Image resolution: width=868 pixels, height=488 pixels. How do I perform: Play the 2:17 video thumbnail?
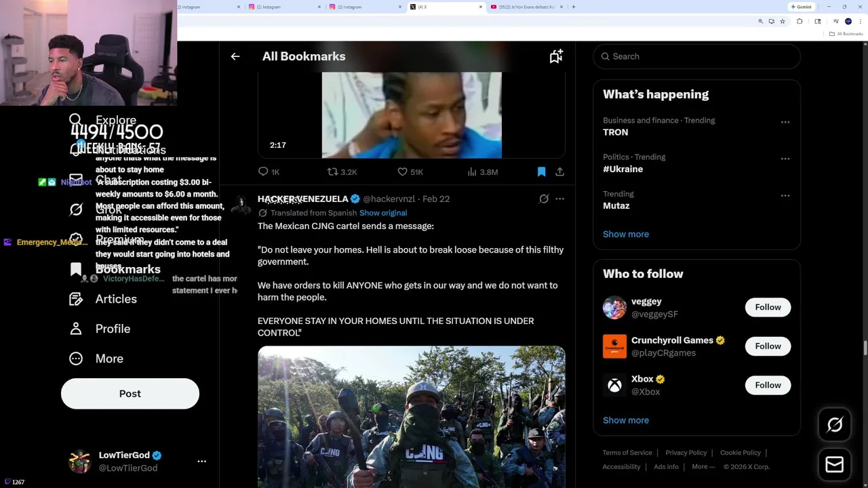[412, 115]
